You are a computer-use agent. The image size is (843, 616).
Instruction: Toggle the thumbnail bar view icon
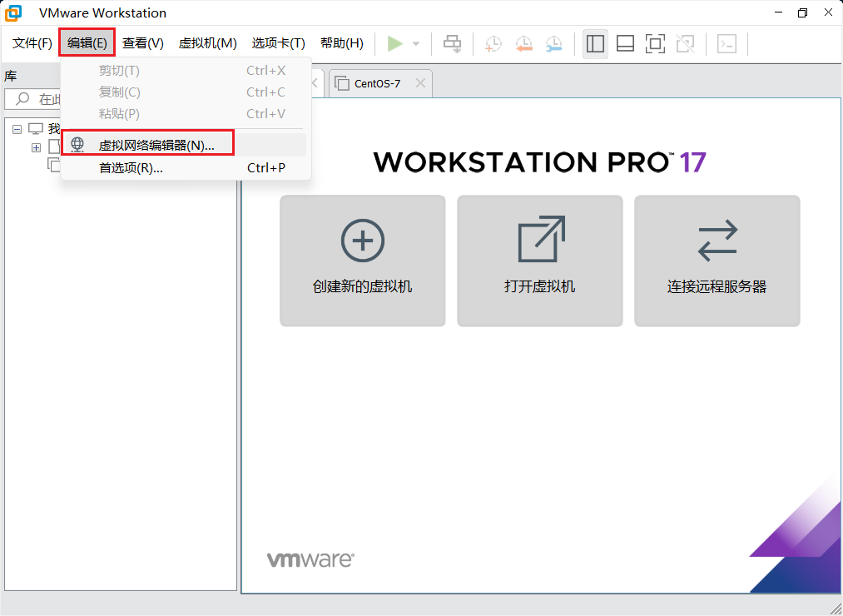[x=625, y=43]
